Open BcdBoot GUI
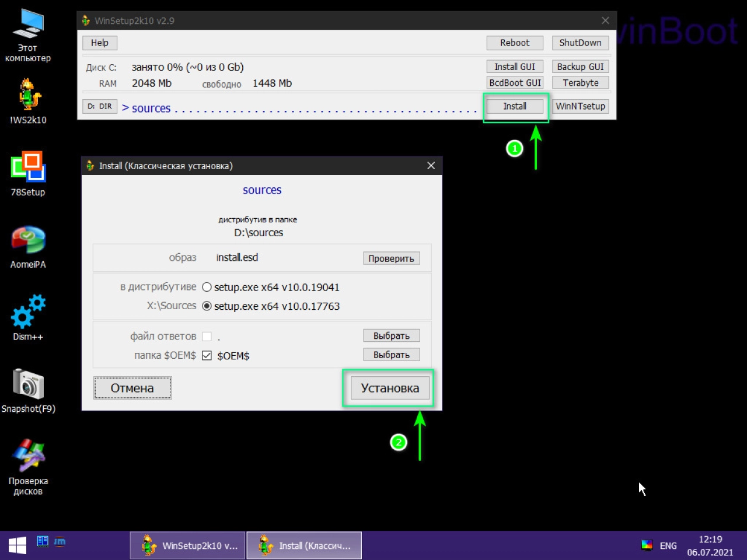Image resolution: width=747 pixels, height=560 pixels. pyautogui.click(x=515, y=83)
